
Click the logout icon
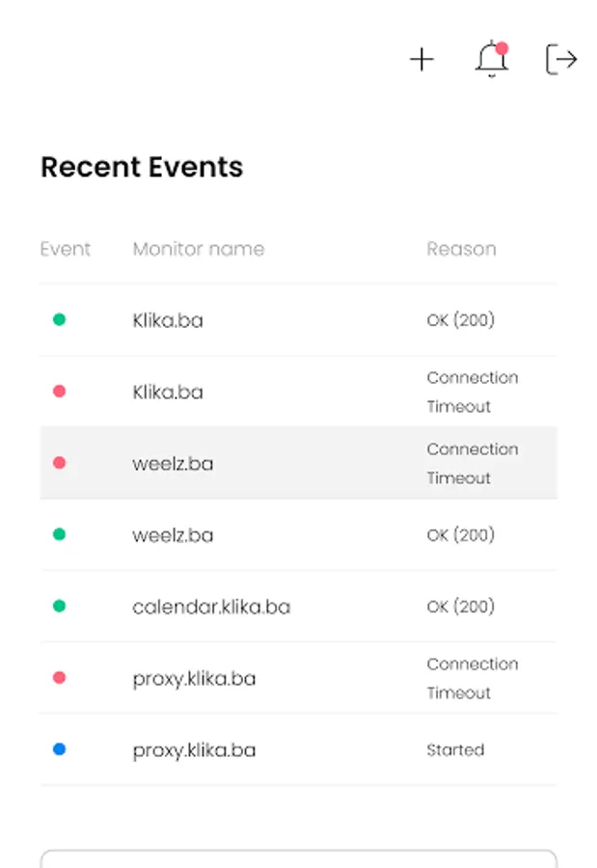[x=561, y=59]
